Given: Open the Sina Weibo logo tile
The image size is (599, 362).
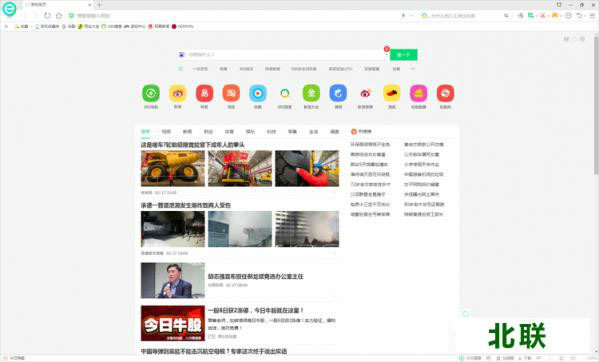Looking at the screenshot, I should 365,93.
